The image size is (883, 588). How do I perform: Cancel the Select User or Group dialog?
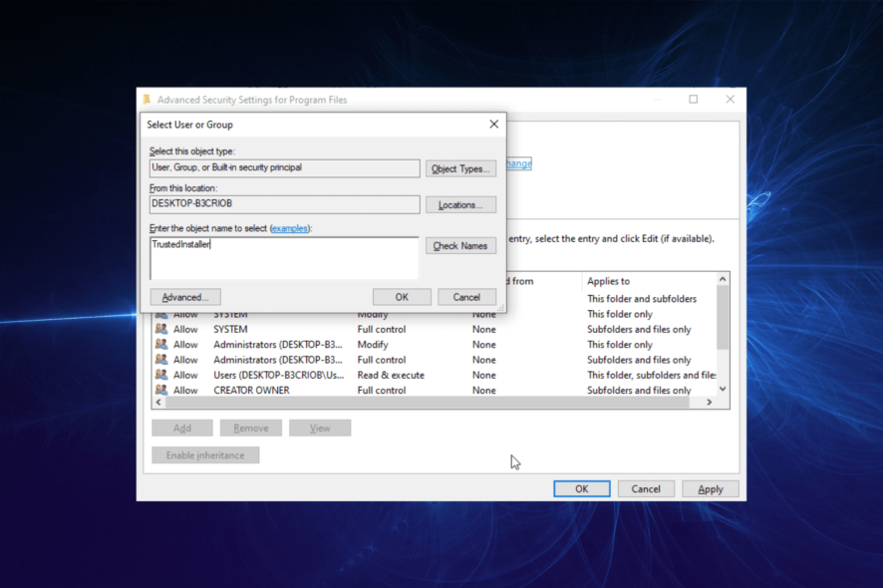point(466,297)
